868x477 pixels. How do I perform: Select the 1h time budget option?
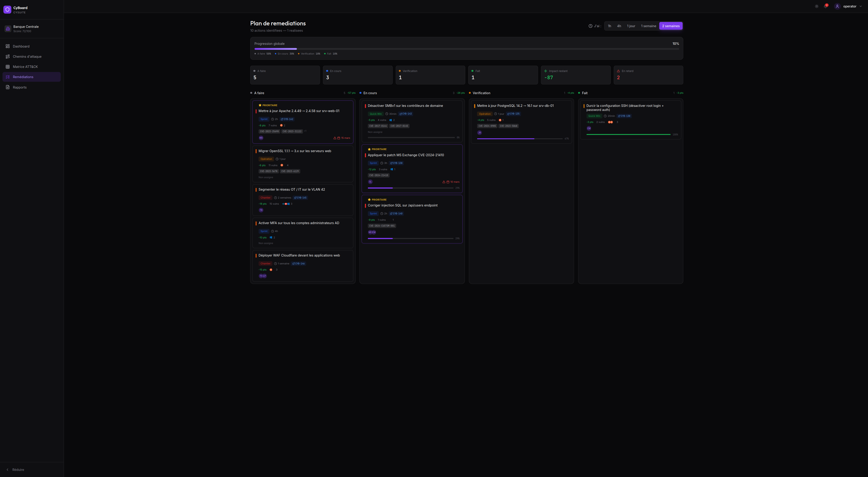609,26
